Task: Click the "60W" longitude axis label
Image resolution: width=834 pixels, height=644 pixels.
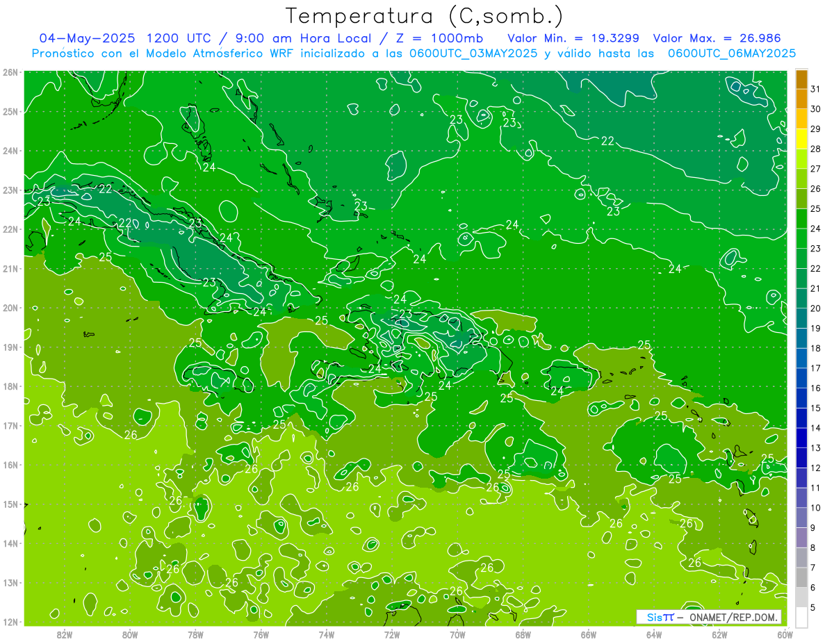Action: click(785, 634)
